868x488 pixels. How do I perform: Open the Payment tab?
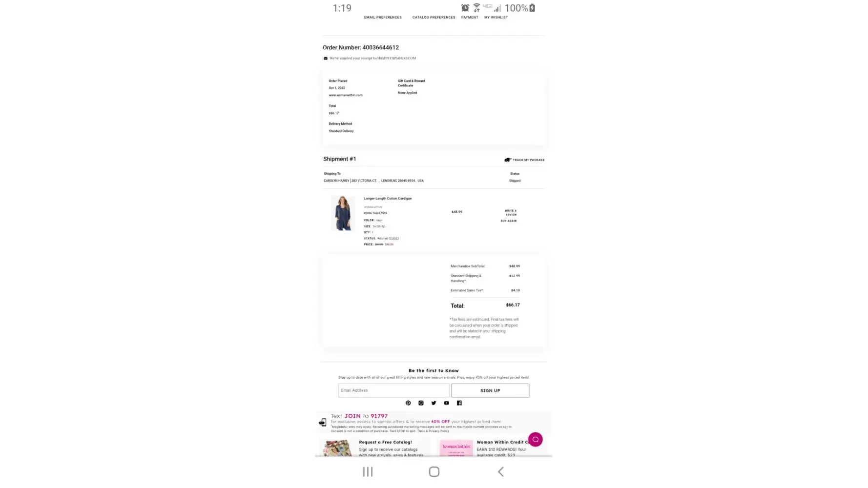[469, 17]
